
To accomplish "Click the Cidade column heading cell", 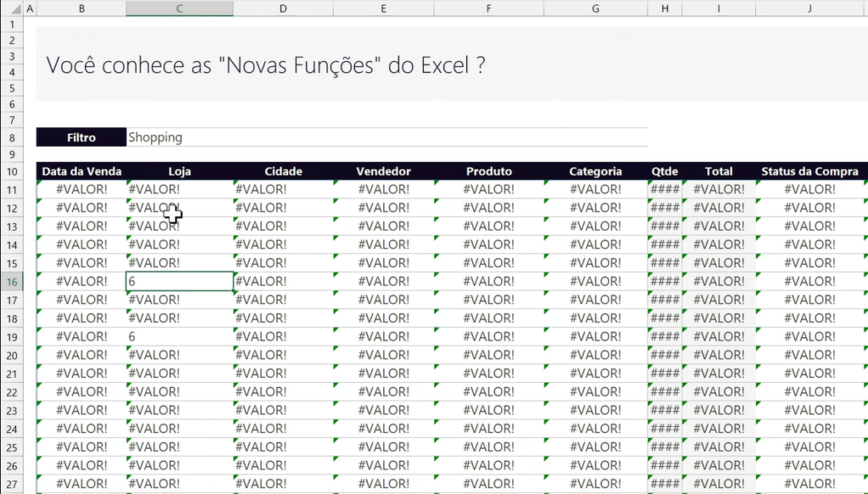I will coord(282,171).
